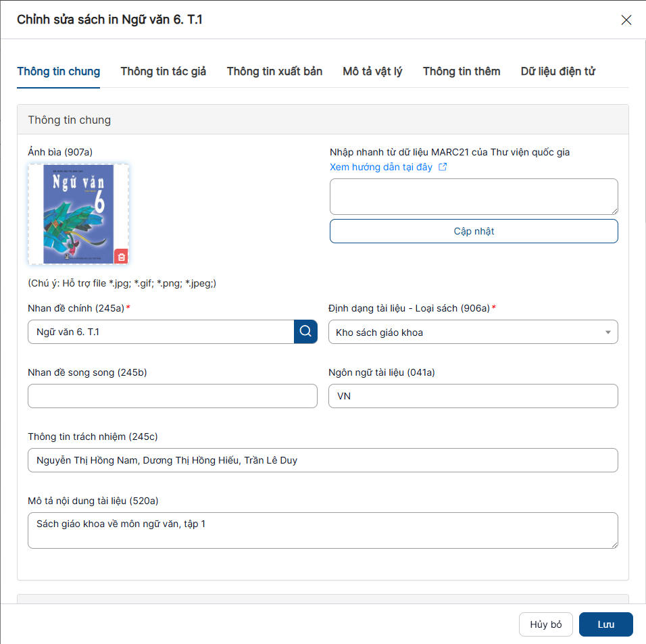Delete the book cover image
The width and height of the screenshot is (646, 644).
pos(121,256)
